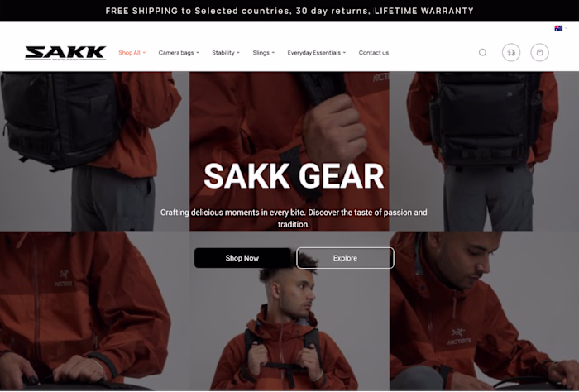This screenshot has height=392, width=579.
Task: Select the side-worn backpack image top left
Action: (94, 151)
